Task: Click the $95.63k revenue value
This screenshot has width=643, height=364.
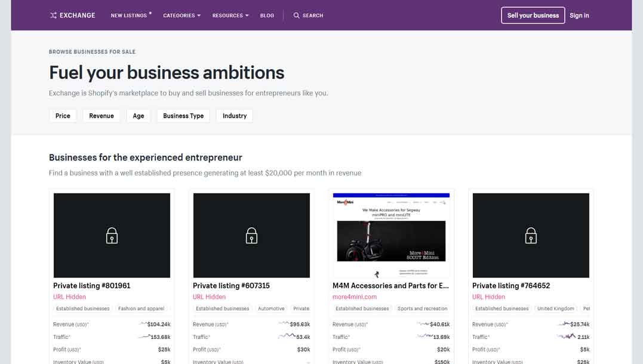Action: (300, 324)
